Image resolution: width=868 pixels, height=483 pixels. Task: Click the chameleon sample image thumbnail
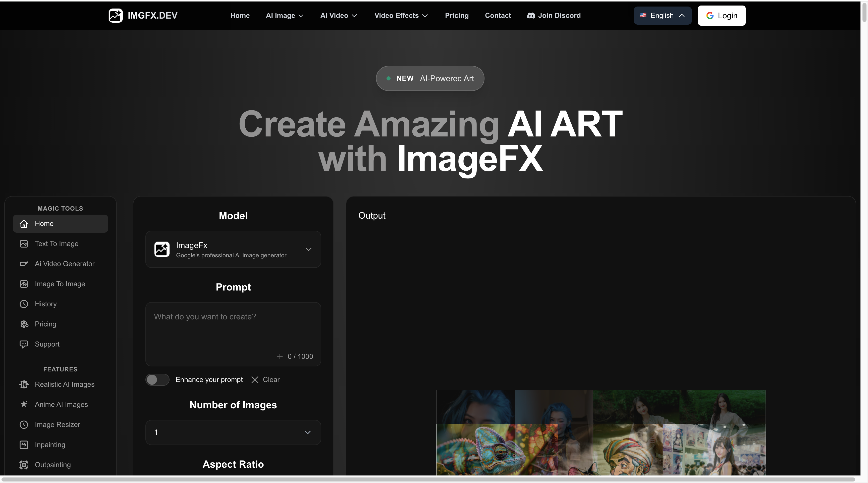[497, 450]
